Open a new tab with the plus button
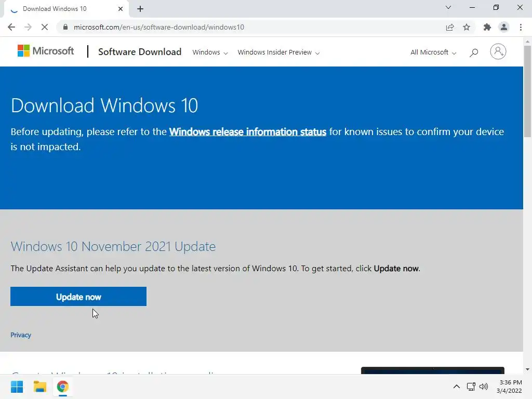This screenshot has height=399, width=532. click(140, 9)
